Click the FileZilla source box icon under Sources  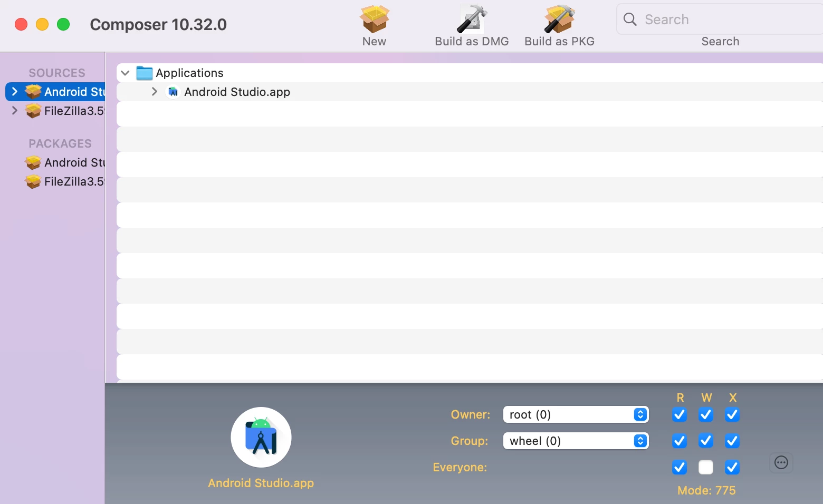[x=33, y=111]
